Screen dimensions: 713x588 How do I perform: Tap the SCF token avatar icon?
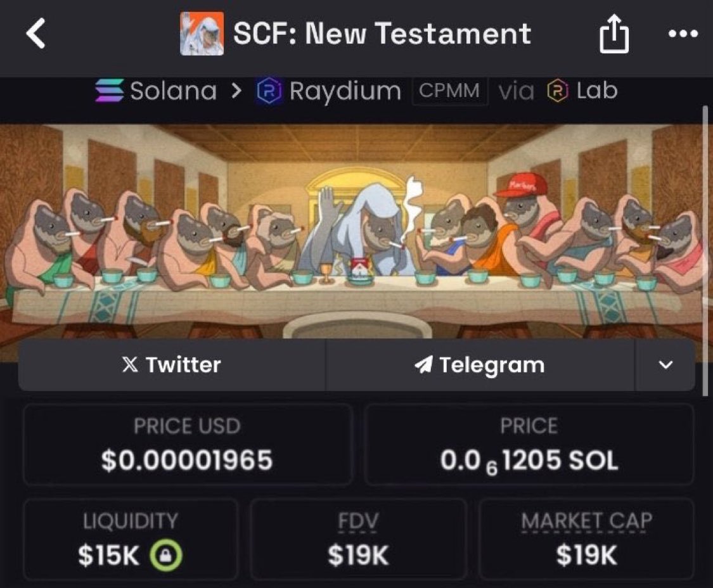pyautogui.click(x=202, y=34)
